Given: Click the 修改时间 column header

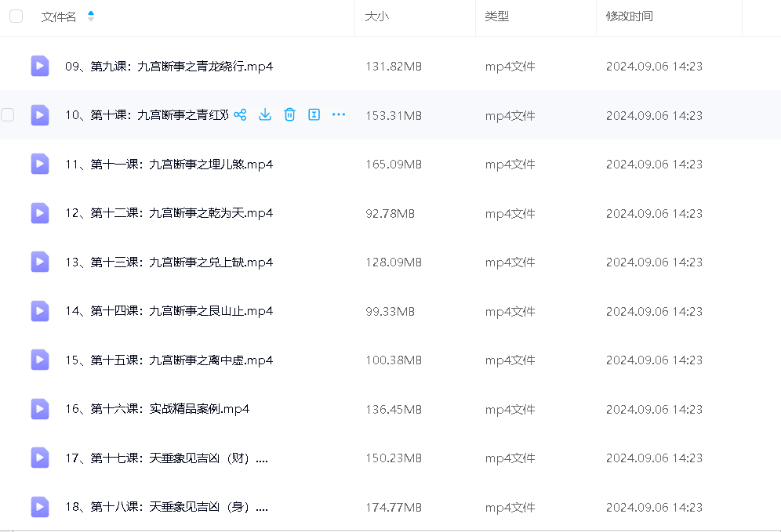Looking at the screenshot, I should click(x=629, y=16).
